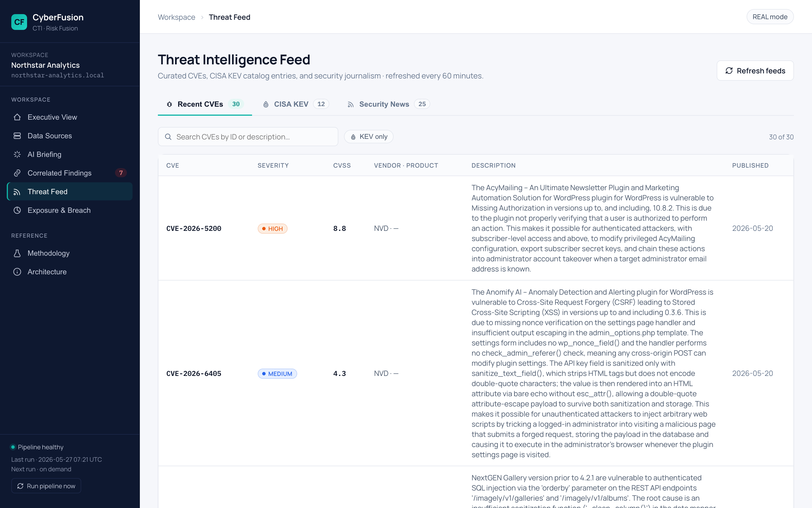Click the 8.8 CVSS score

pyautogui.click(x=339, y=229)
